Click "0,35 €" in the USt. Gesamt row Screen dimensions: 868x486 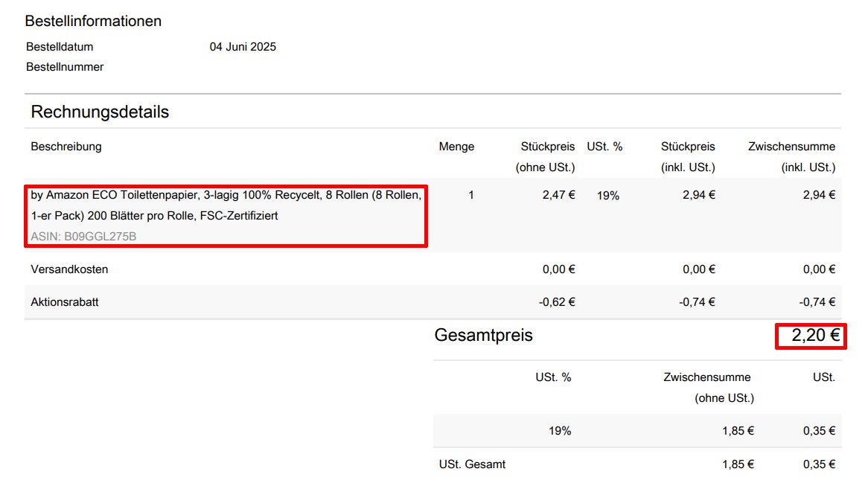coord(820,464)
